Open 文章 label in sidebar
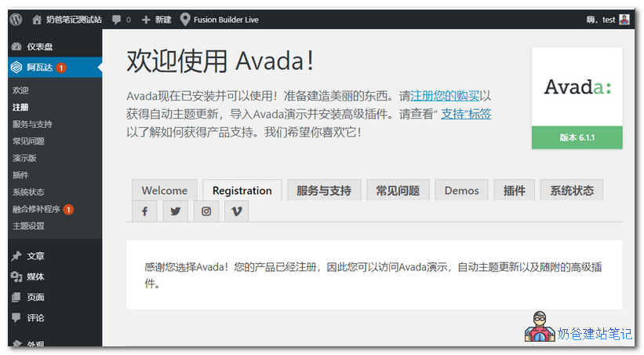 (36, 256)
